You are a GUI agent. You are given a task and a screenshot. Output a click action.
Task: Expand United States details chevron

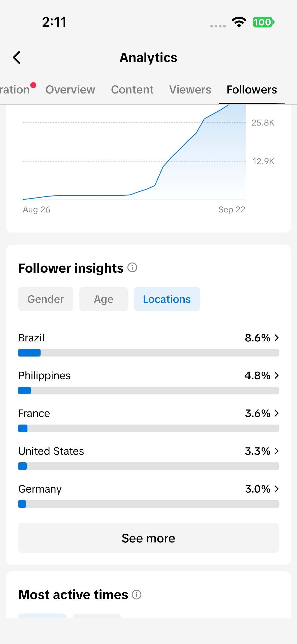coord(277,451)
